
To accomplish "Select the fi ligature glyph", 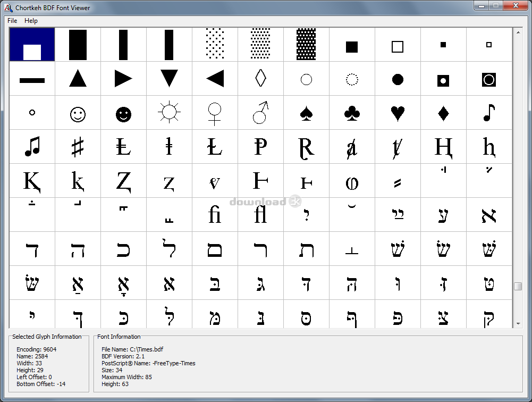I will pos(215,215).
